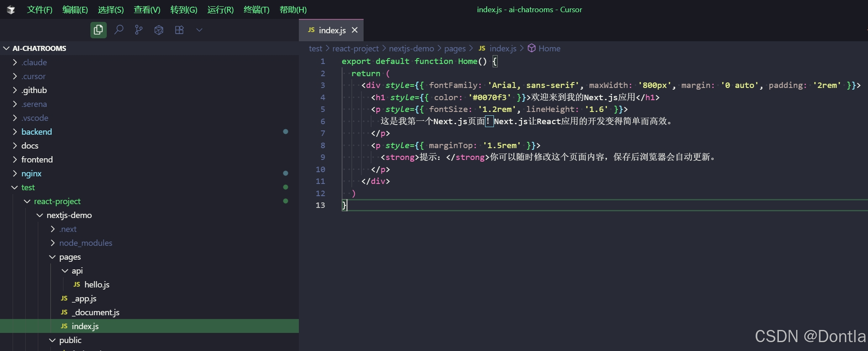Expand the .vscode folder
The height and width of the screenshot is (351, 868).
coord(149,118)
